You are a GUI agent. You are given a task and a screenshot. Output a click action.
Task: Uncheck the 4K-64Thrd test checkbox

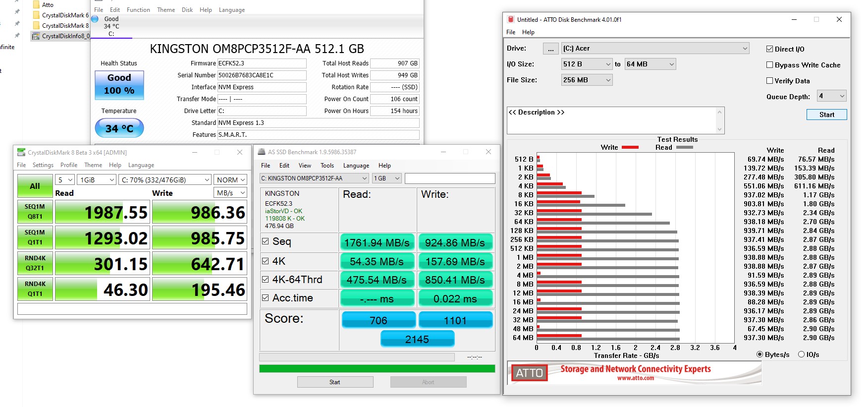coord(266,280)
